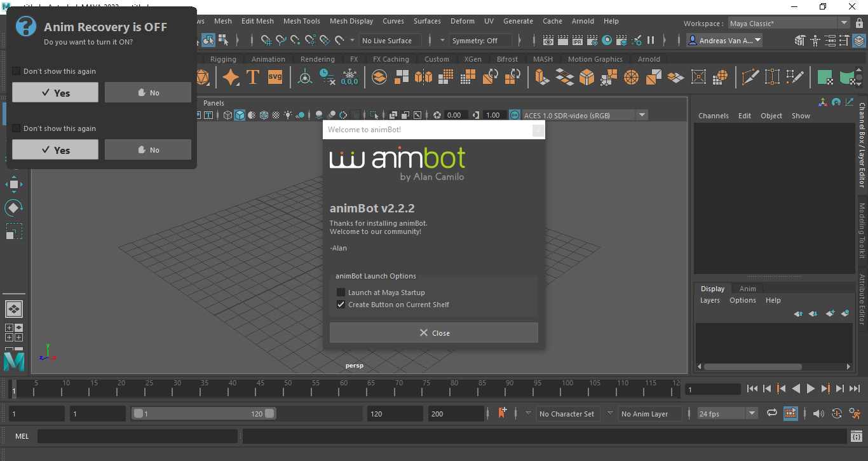
Task: Open ACES 1.0 SDR-video view transform dropdown
Action: pos(585,115)
